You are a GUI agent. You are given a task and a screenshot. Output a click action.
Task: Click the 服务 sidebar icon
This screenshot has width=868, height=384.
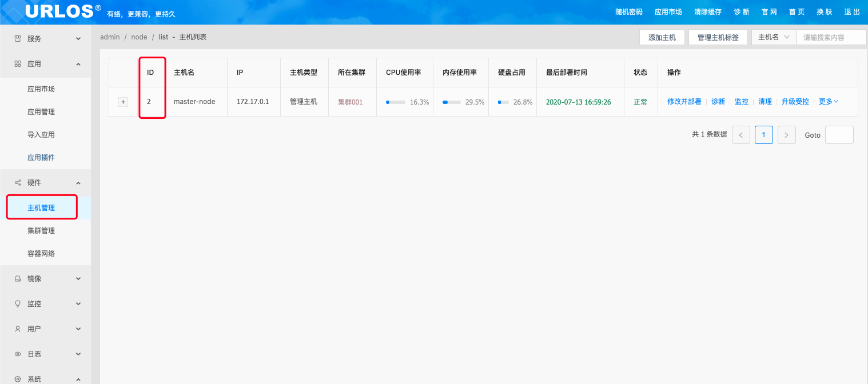(18, 39)
